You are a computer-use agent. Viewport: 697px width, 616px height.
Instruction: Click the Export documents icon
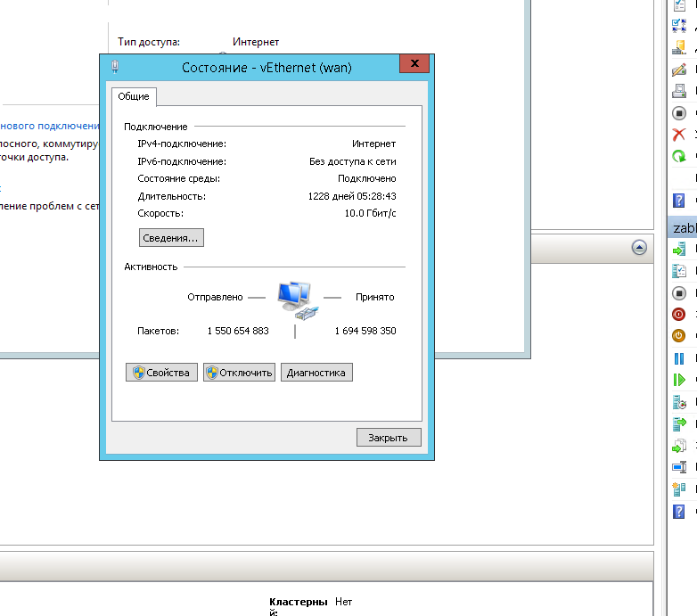click(679, 446)
